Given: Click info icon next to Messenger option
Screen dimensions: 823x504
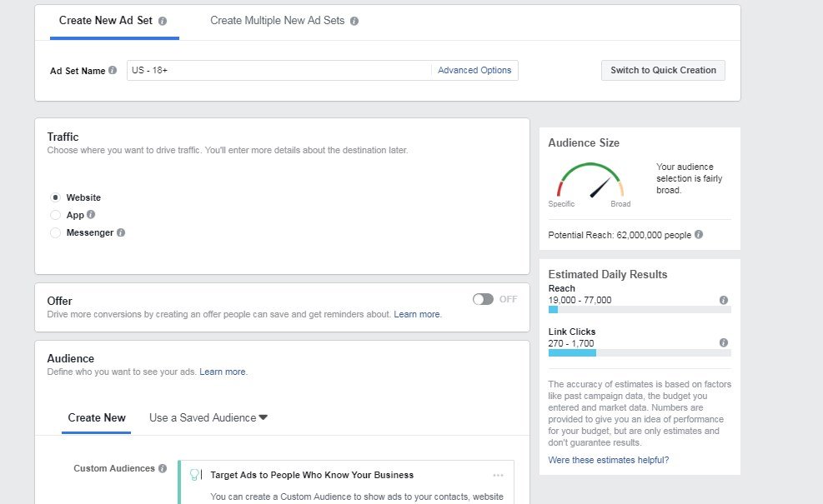Looking at the screenshot, I should pyautogui.click(x=121, y=232).
